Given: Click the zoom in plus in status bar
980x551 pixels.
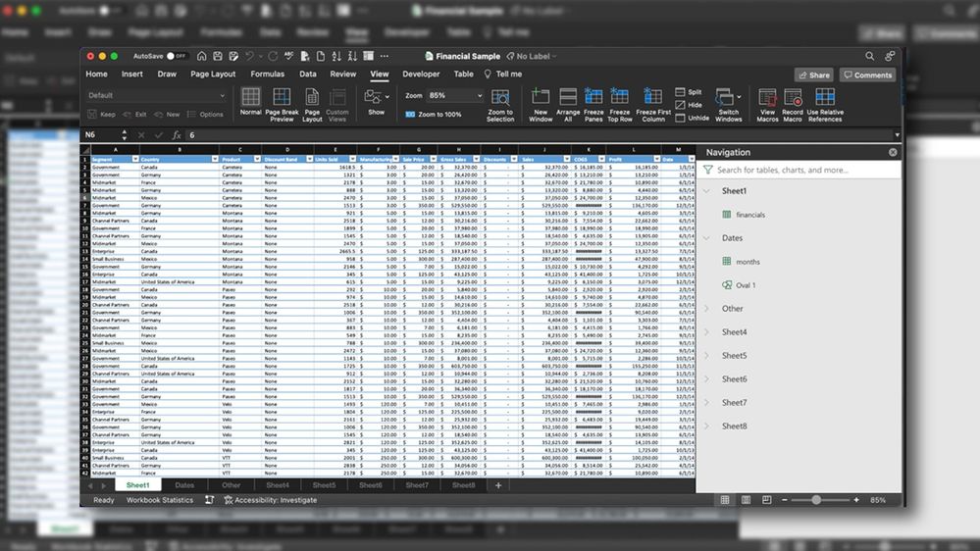Looking at the screenshot, I should 856,500.
